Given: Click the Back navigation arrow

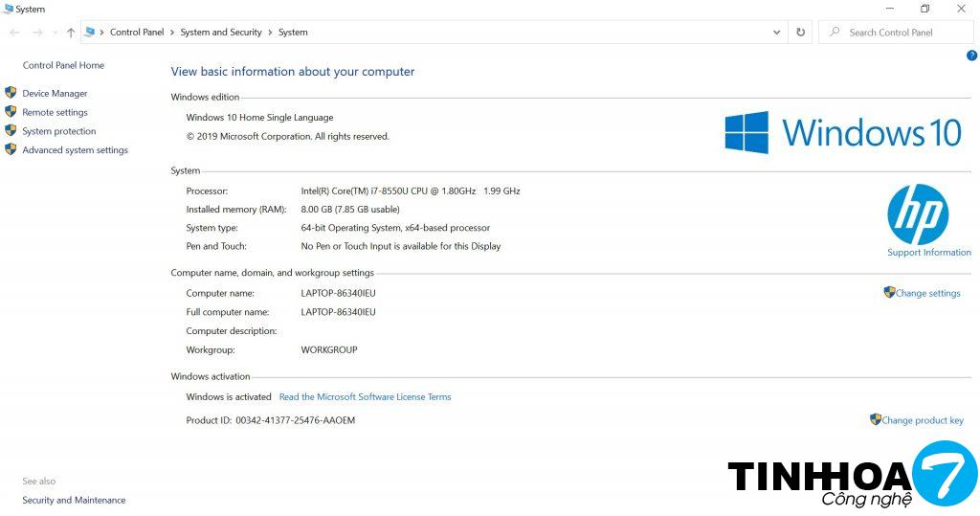Looking at the screenshot, I should pyautogui.click(x=14, y=33).
